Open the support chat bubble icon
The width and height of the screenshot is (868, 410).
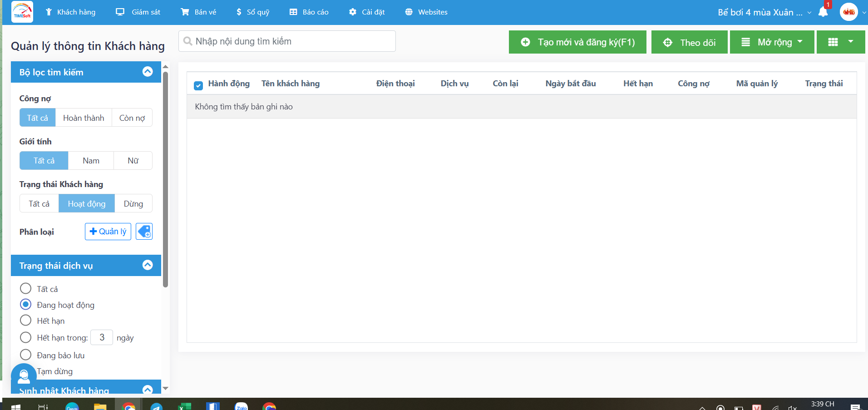24,376
